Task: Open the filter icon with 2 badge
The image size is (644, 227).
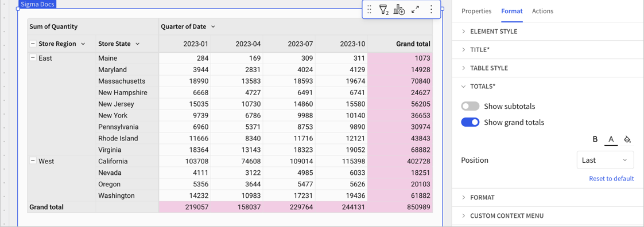Action: [x=383, y=9]
